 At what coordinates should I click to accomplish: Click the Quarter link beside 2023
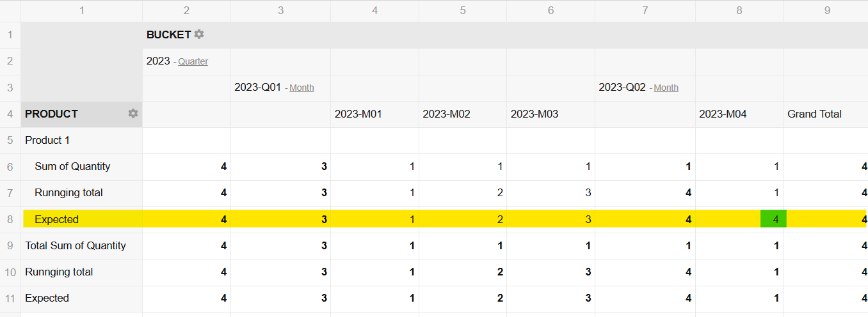pyautogui.click(x=193, y=62)
